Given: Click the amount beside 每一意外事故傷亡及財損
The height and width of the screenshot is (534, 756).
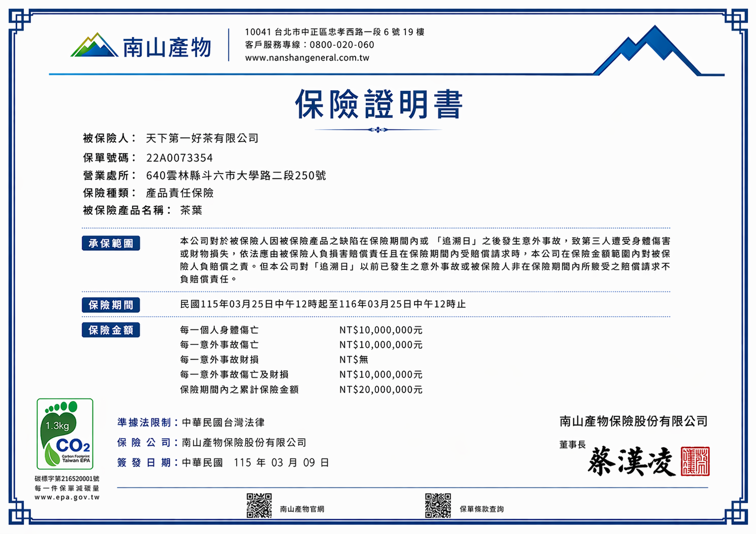Looking at the screenshot, I should pyautogui.click(x=381, y=375).
